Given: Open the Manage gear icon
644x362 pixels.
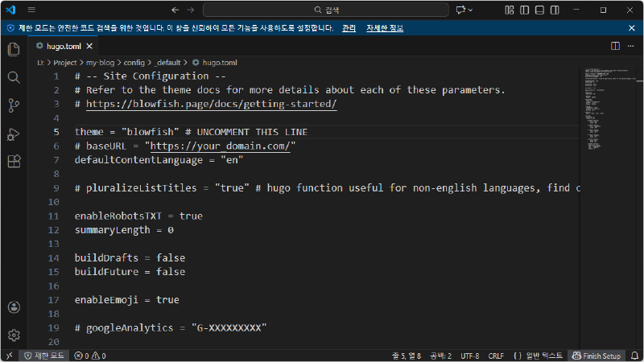Looking at the screenshot, I should 13,335.
